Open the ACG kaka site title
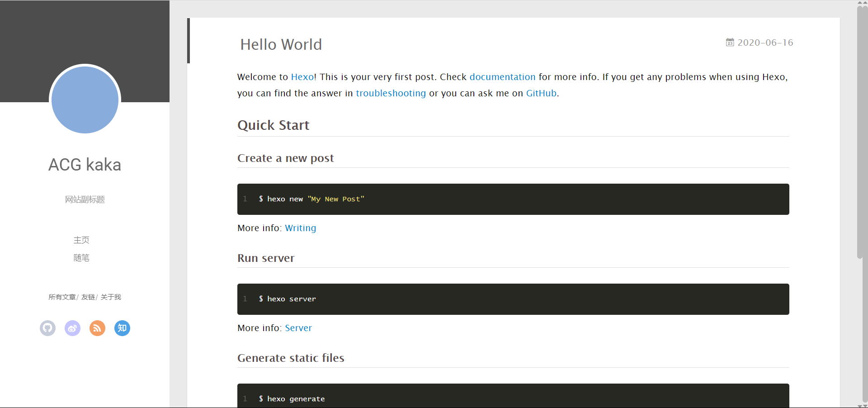868x408 pixels. pos(85,165)
